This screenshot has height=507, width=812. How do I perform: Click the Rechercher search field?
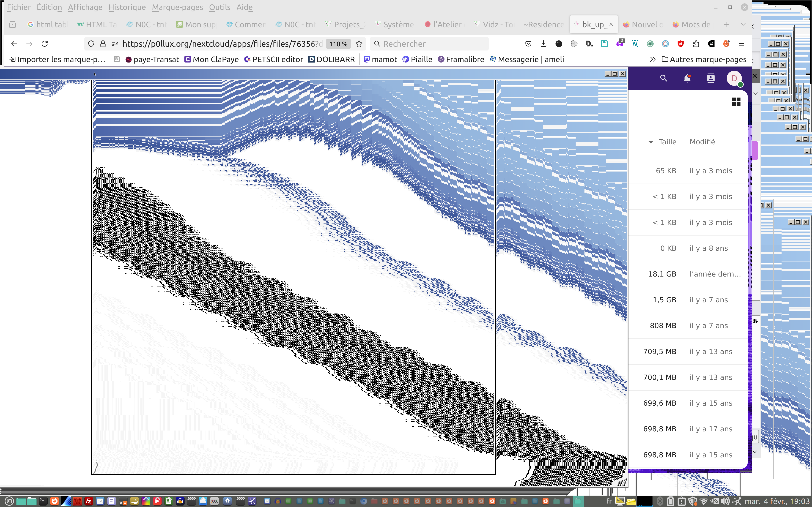429,44
